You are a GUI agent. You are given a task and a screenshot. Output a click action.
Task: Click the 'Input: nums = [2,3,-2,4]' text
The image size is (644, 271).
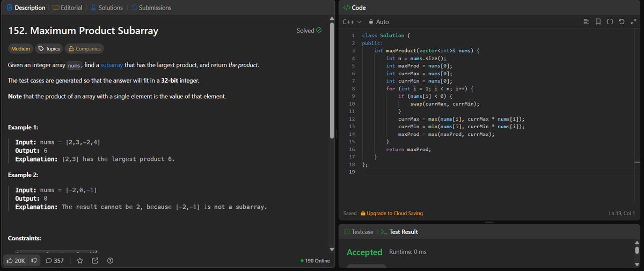(57, 142)
